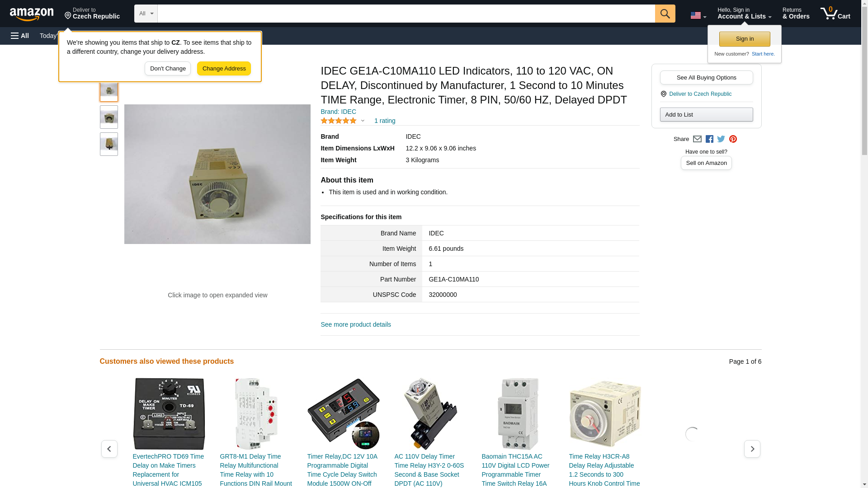Viewport: 868px width, 488px height.
Task: Open See more product details link
Action: [x=356, y=324]
